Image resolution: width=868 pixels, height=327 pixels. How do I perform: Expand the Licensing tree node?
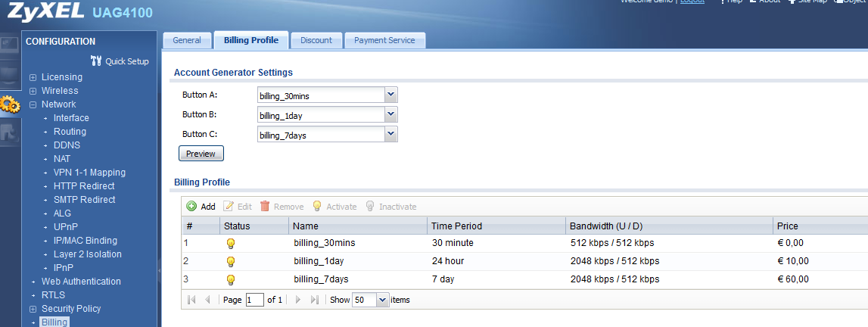pyautogui.click(x=33, y=77)
